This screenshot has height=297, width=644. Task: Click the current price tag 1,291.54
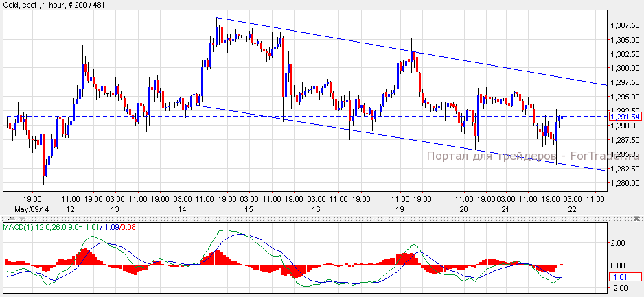pyautogui.click(x=625, y=117)
